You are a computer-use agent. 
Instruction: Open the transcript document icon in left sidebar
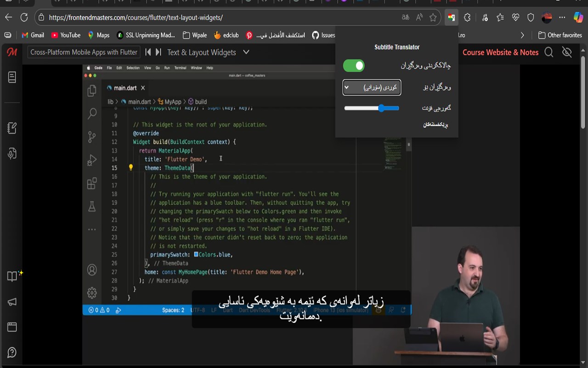(12, 77)
